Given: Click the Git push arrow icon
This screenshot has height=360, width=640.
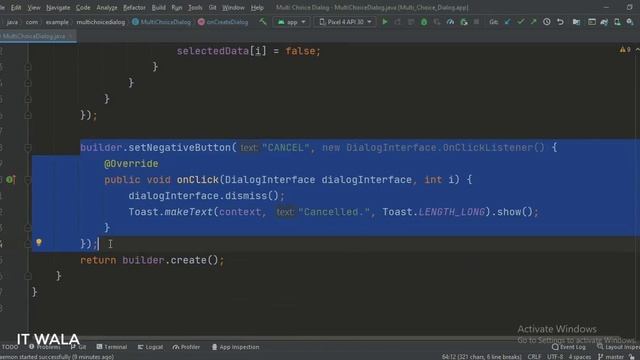Looking at the screenshot, I should 533,22.
